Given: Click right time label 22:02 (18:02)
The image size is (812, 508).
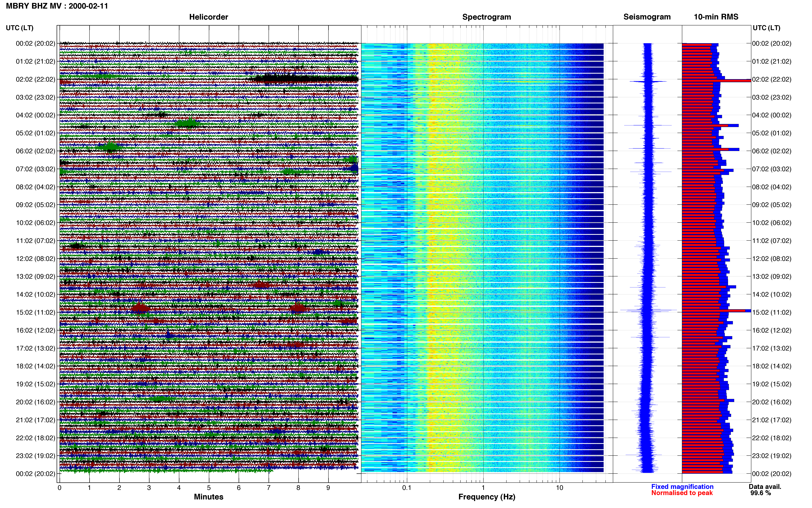Looking at the screenshot, I should pyautogui.click(x=771, y=438).
